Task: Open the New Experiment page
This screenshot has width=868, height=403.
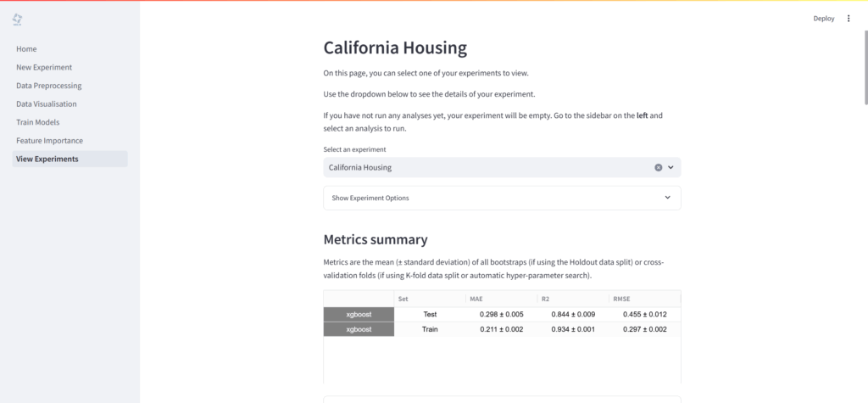Action: (44, 67)
